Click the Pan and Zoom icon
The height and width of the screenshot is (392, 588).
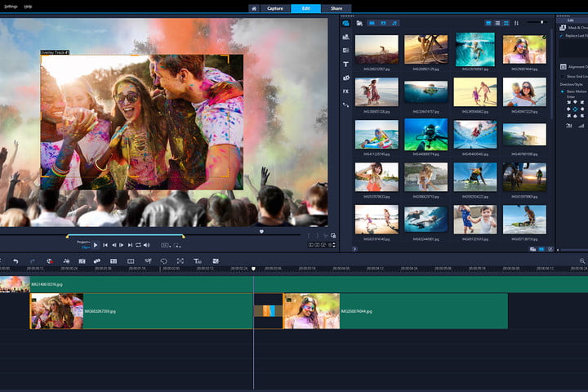click(x=180, y=261)
